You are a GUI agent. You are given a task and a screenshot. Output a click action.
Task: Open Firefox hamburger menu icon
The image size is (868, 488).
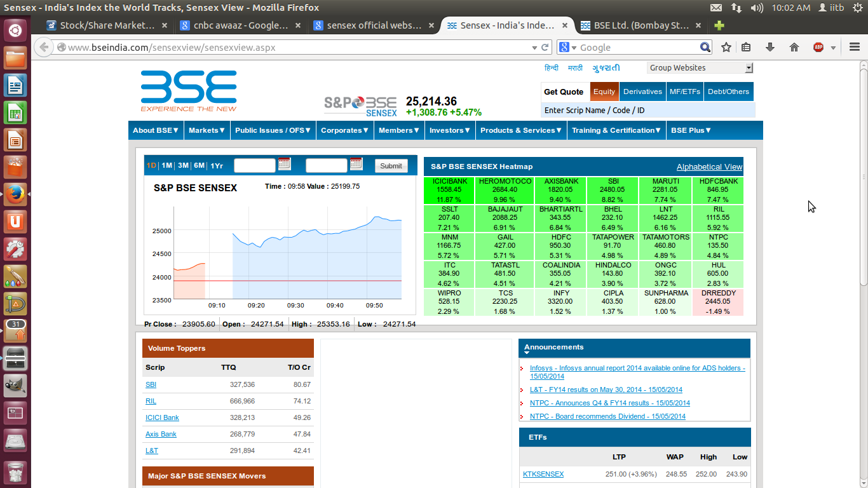[854, 47]
